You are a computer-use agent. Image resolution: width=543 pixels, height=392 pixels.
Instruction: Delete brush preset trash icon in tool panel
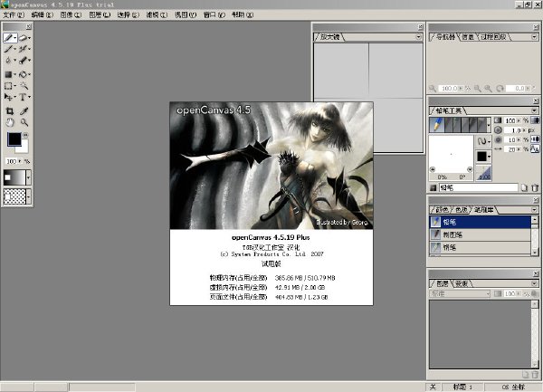[x=535, y=187]
